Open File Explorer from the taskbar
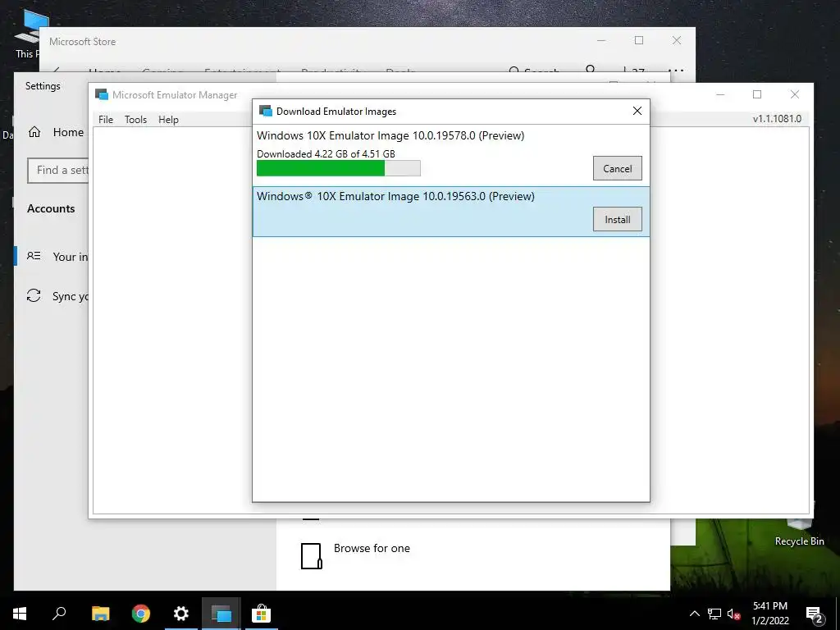This screenshot has height=630, width=840. [x=100, y=614]
